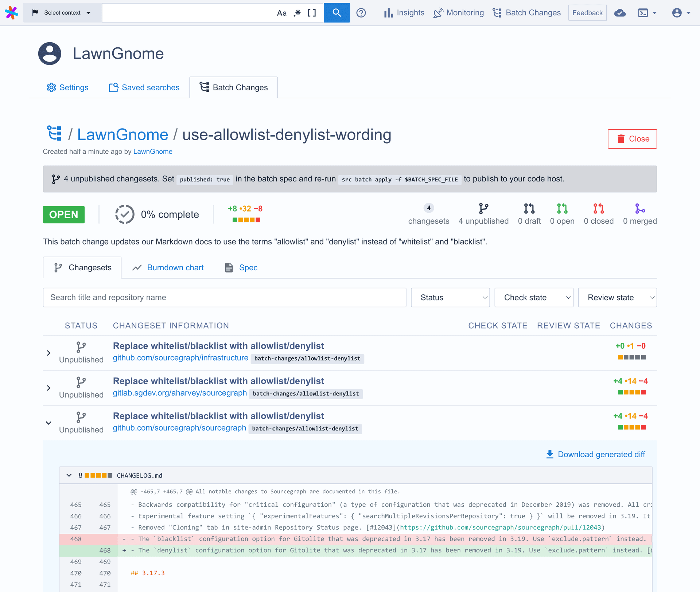Open the user avatar menu
Image resolution: width=700 pixels, height=592 pixels.
681,13
